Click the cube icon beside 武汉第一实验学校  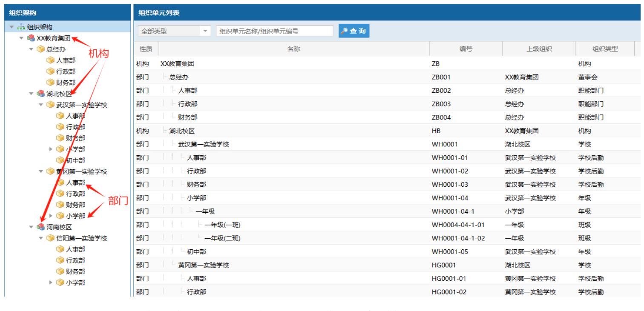(x=50, y=105)
